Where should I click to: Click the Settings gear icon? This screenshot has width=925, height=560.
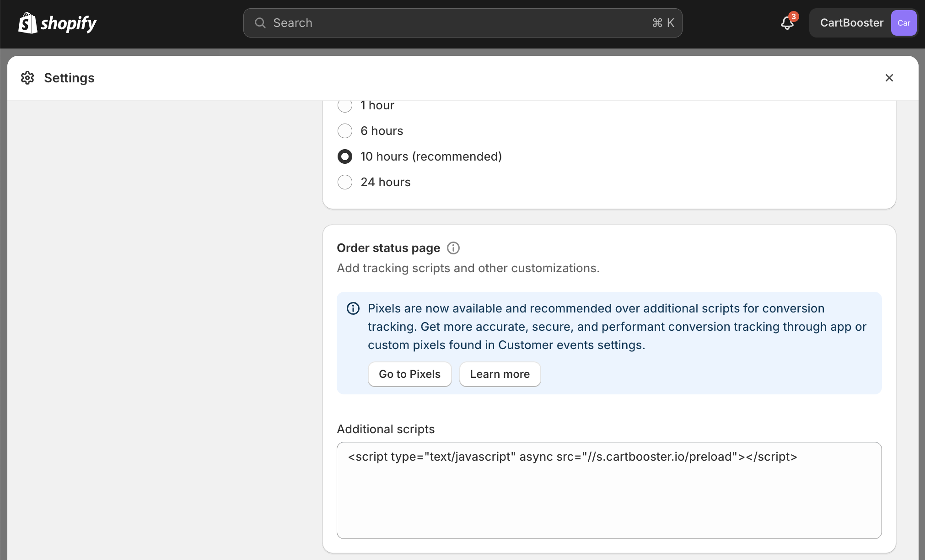(28, 78)
